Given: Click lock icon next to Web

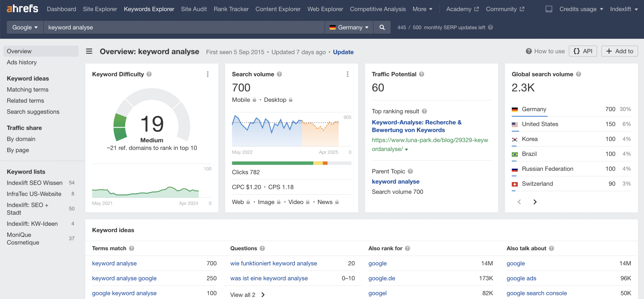Looking at the screenshot, I should point(248,202).
